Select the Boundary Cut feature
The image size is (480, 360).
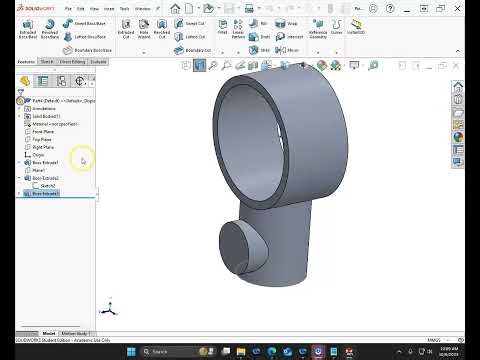click(192, 50)
